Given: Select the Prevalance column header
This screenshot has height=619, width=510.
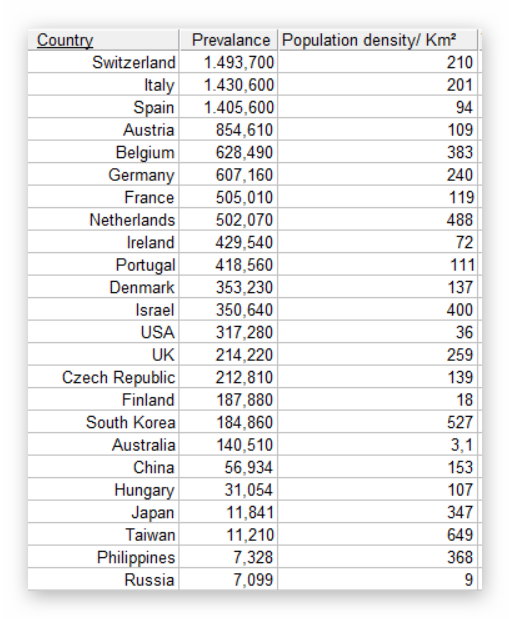Looking at the screenshot, I should point(229,40).
